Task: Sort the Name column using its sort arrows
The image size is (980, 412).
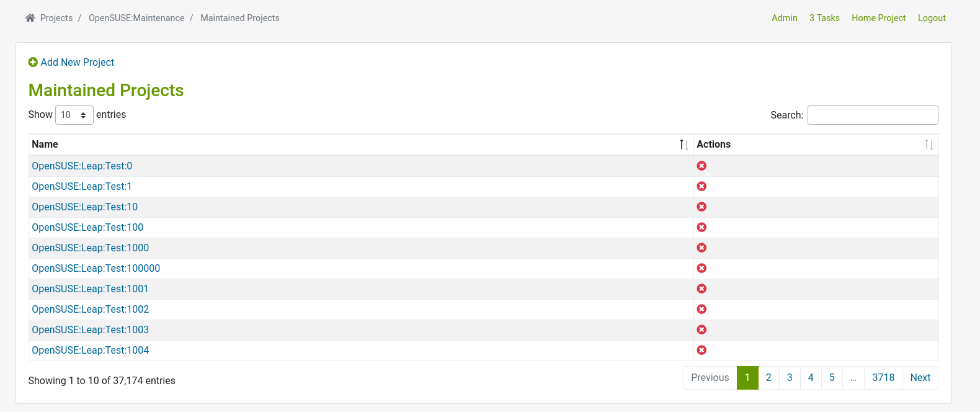Action: pyautogui.click(x=684, y=144)
